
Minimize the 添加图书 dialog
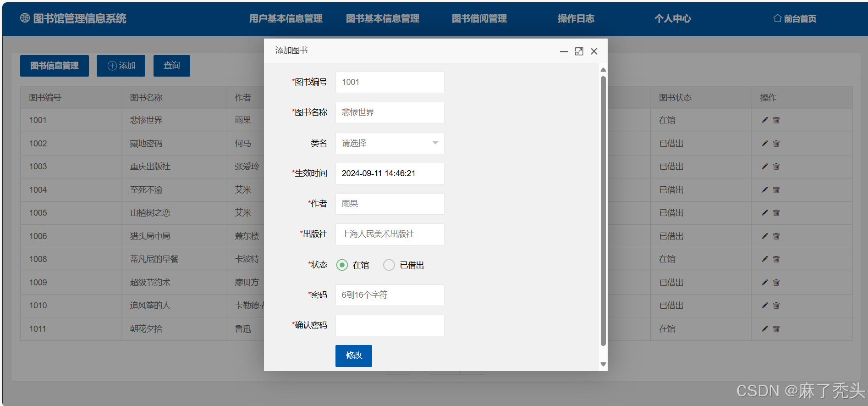564,51
